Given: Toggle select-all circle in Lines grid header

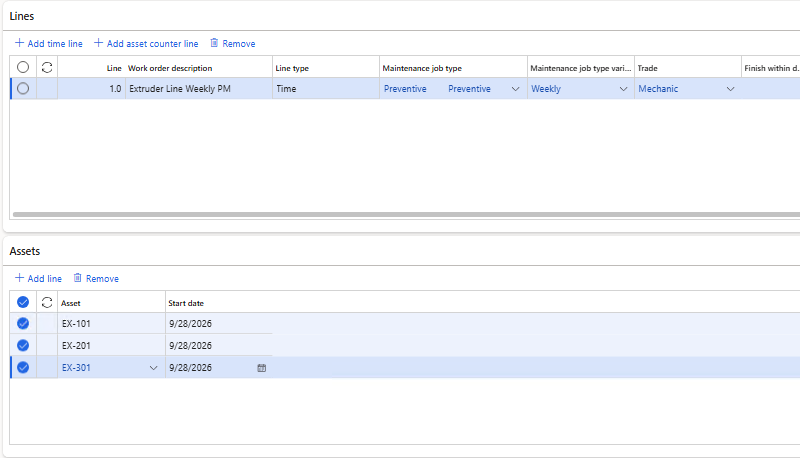Looking at the screenshot, I should (x=23, y=67).
